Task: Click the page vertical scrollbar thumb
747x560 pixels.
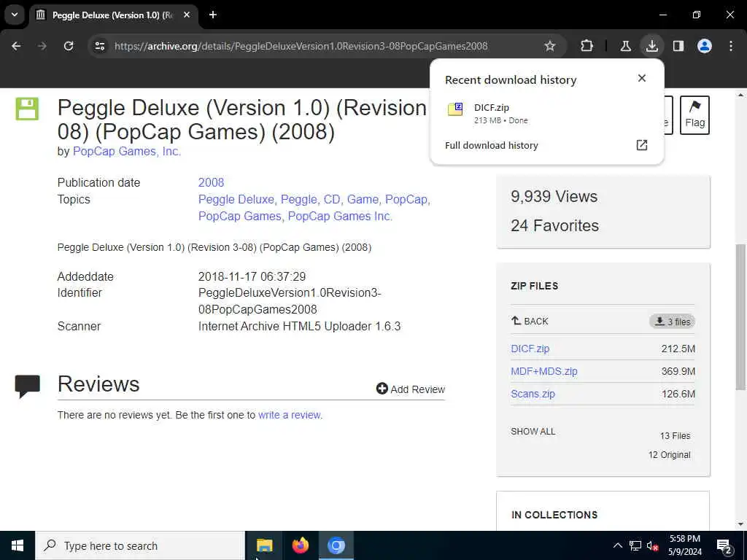Action: click(x=740, y=316)
